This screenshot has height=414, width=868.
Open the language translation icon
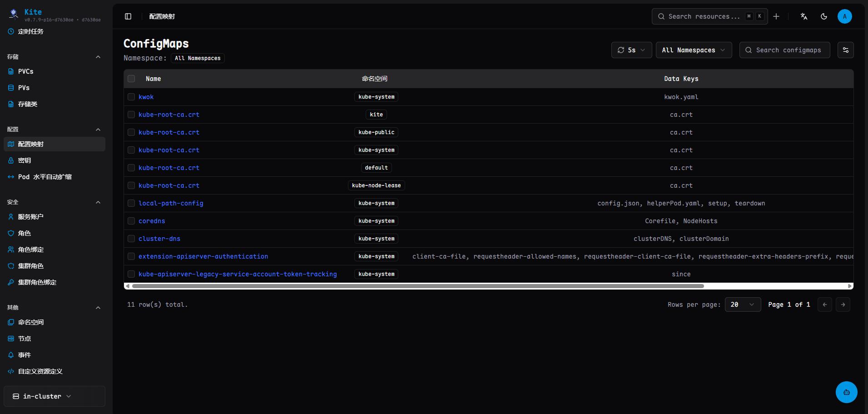(804, 16)
